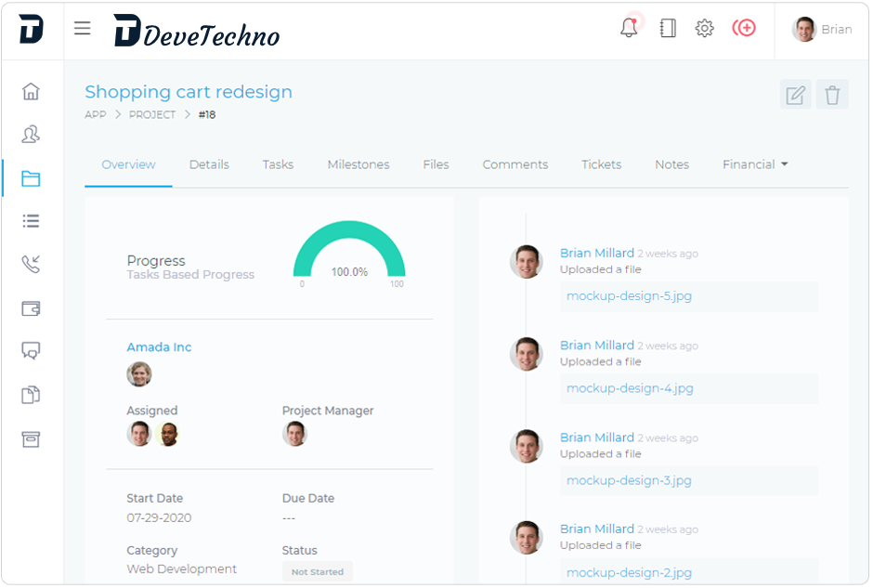Click the Tasks Based Progress label
Screen dimensions: 873x588
[x=190, y=275]
